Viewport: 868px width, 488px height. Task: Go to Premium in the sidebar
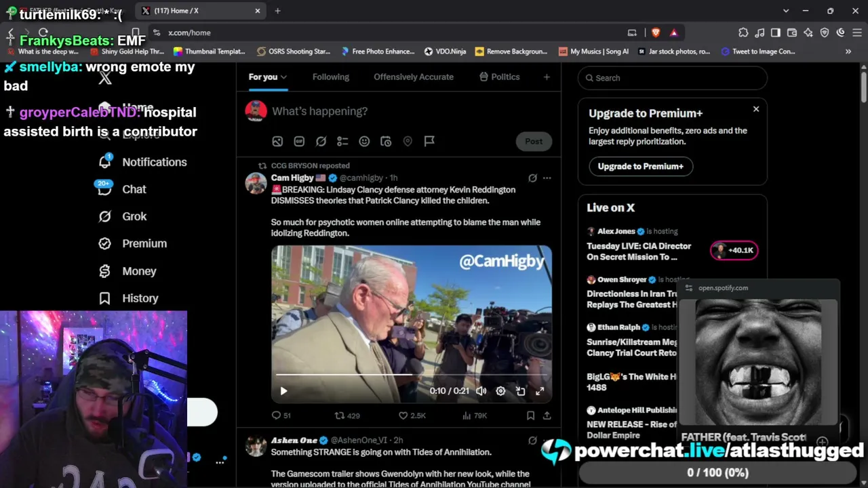tap(133, 243)
